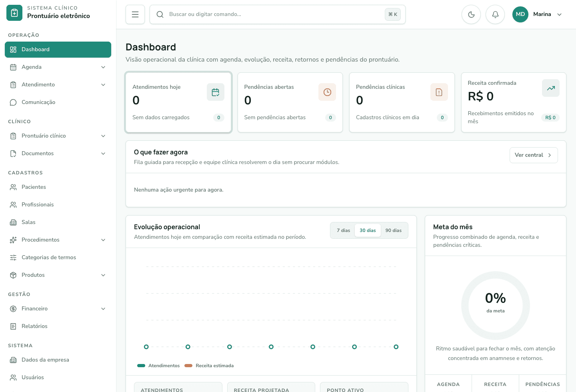Viewport: 576px width, 392px height.
Task: Click the last data point on the chart
Action: pyautogui.click(x=396, y=347)
